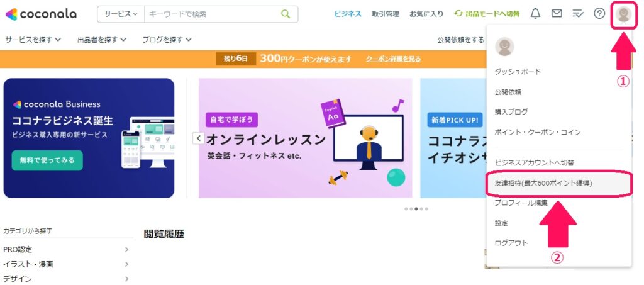Switch to 出品モードへ切替
The image size is (644, 285).
pyautogui.click(x=487, y=14)
